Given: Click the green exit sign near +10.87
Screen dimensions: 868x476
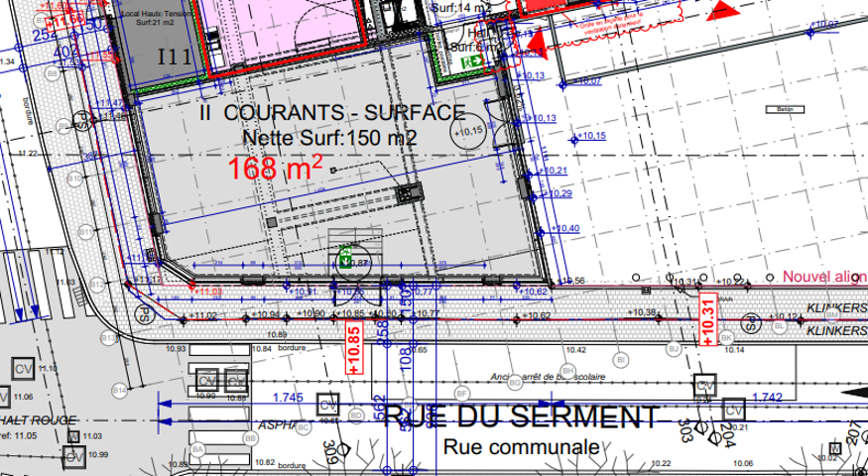Looking at the screenshot, I should tap(346, 256).
